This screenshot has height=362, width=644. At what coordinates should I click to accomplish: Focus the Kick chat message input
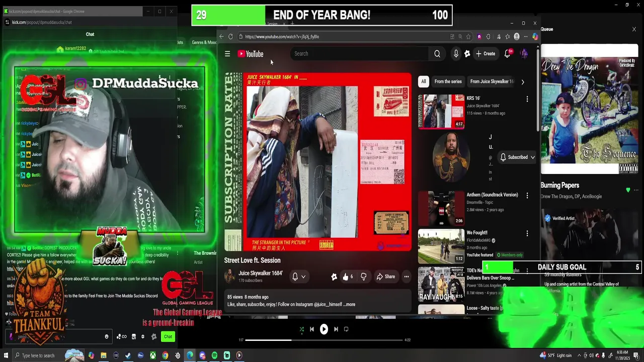click(x=58, y=337)
